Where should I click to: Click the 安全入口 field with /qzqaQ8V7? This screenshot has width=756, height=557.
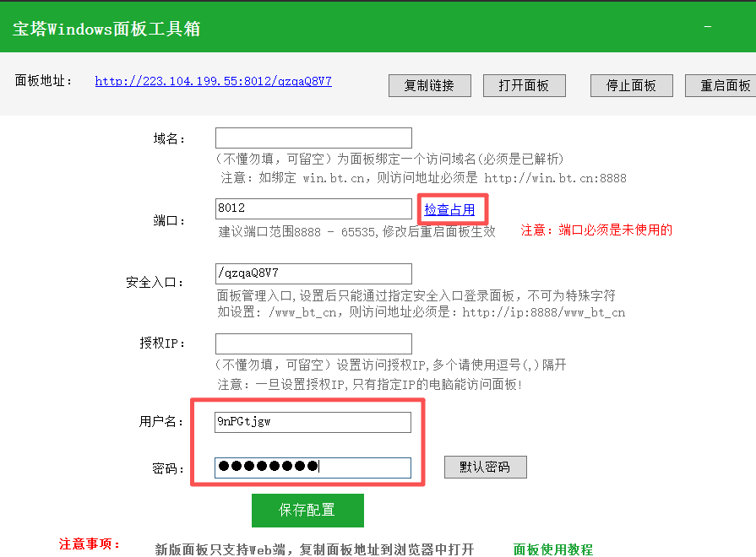(x=313, y=273)
